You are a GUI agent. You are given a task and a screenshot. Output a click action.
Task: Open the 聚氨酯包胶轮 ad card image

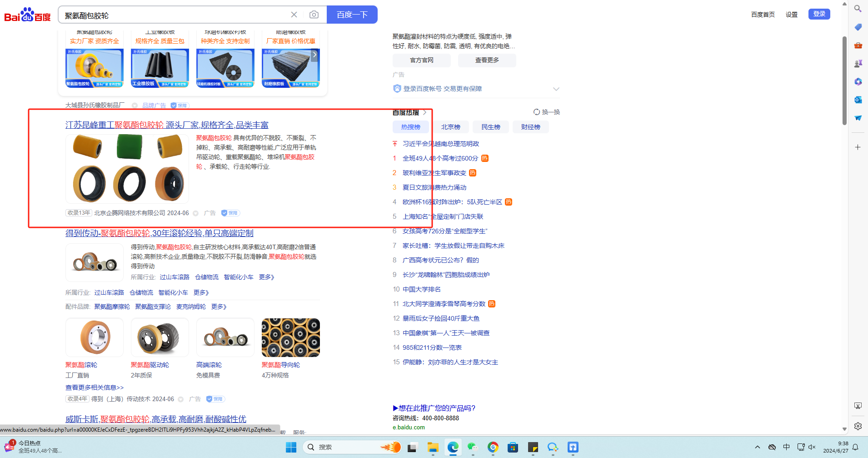[x=95, y=68]
